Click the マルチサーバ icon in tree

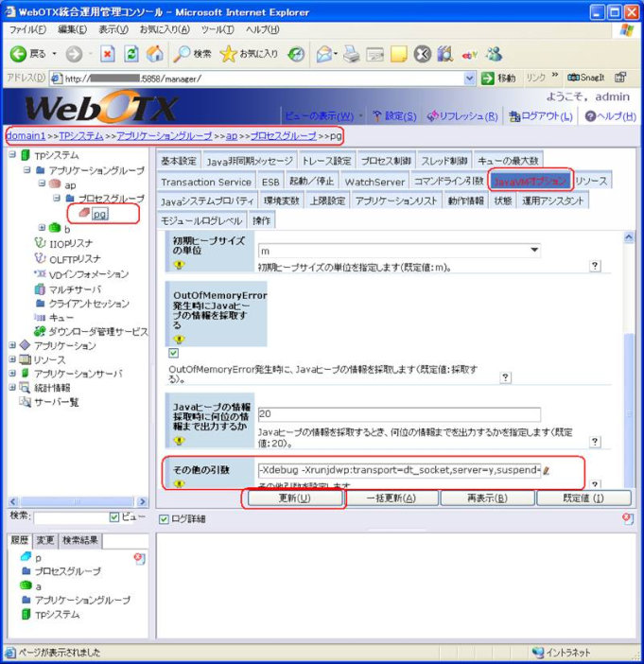(40, 288)
